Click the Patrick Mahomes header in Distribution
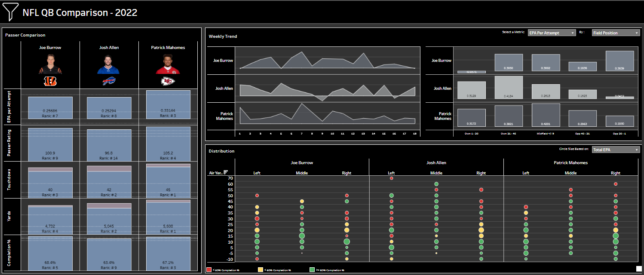This screenshot has height=275, width=644. [x=570, y=163]
